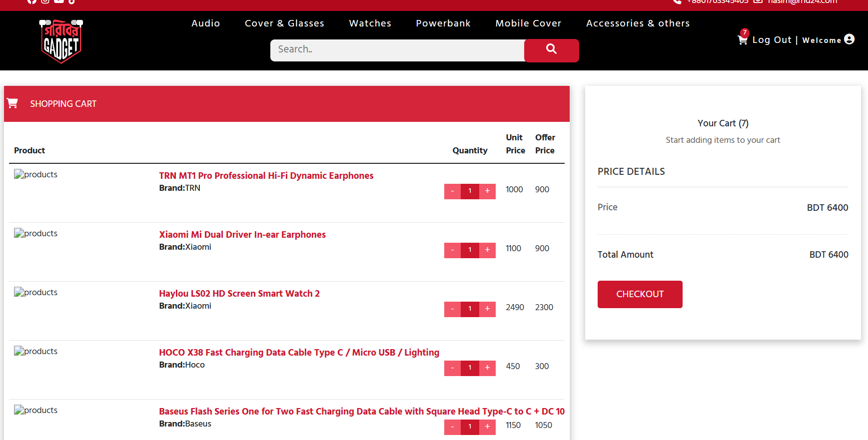The height and width of the screenshot is (440, 868).
Task: Decrease quantity of Baseus Flash Series cable
Action: [x=452, y=427]
